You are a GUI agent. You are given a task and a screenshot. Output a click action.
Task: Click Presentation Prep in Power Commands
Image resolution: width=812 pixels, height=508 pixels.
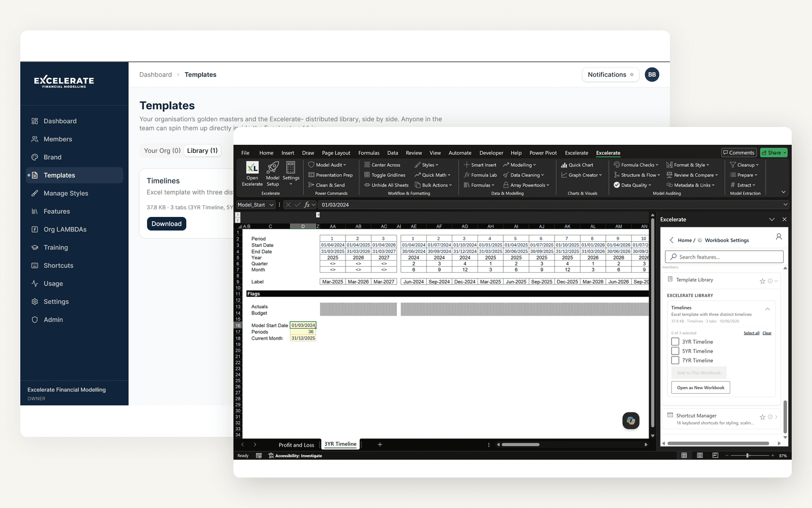tap(330, 175)
